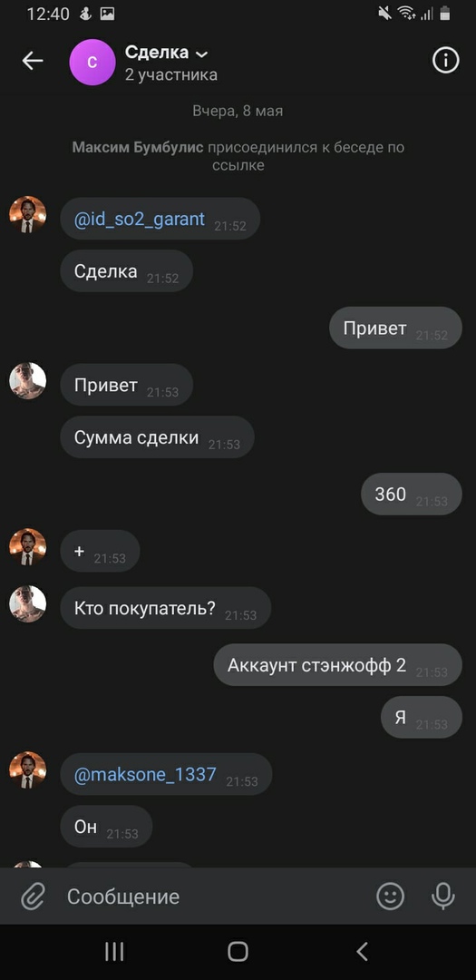Tap the Android back navigation chevron
The width and height of the screenshot is (476, 980).
362,952
